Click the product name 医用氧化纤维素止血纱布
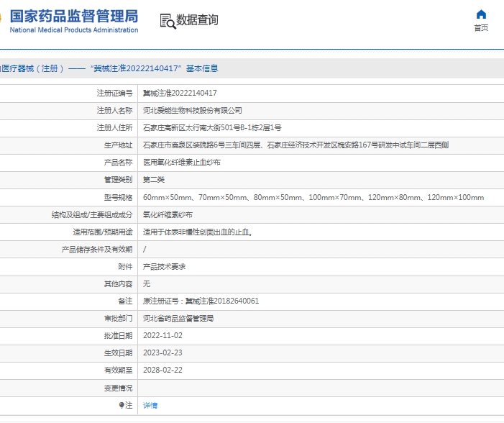504x423 pixels. [182, 163]
